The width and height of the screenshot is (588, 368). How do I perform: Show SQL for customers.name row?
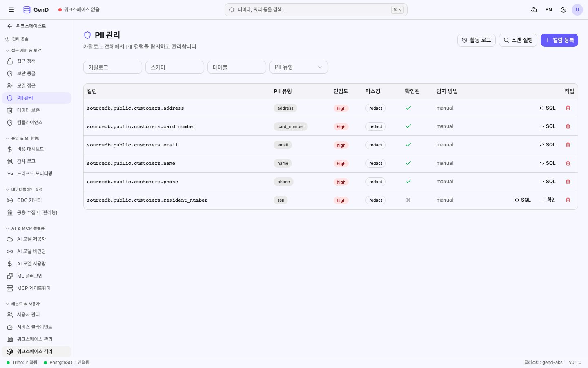click(548, 163)
